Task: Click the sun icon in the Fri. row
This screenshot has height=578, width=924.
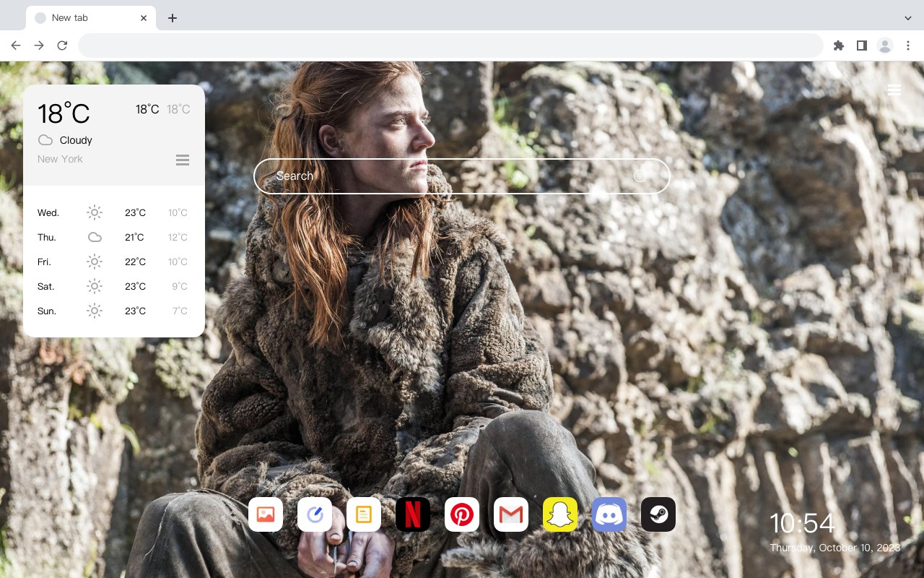Action: 95,262
